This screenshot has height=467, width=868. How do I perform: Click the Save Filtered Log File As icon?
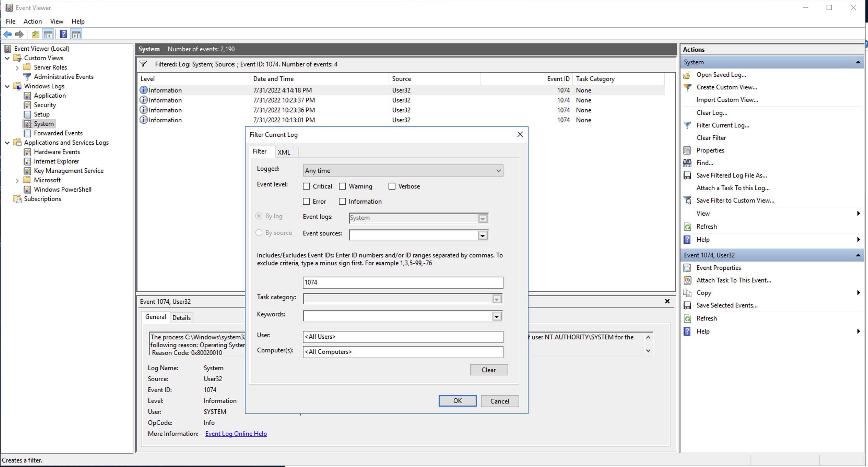coord(687,175)
